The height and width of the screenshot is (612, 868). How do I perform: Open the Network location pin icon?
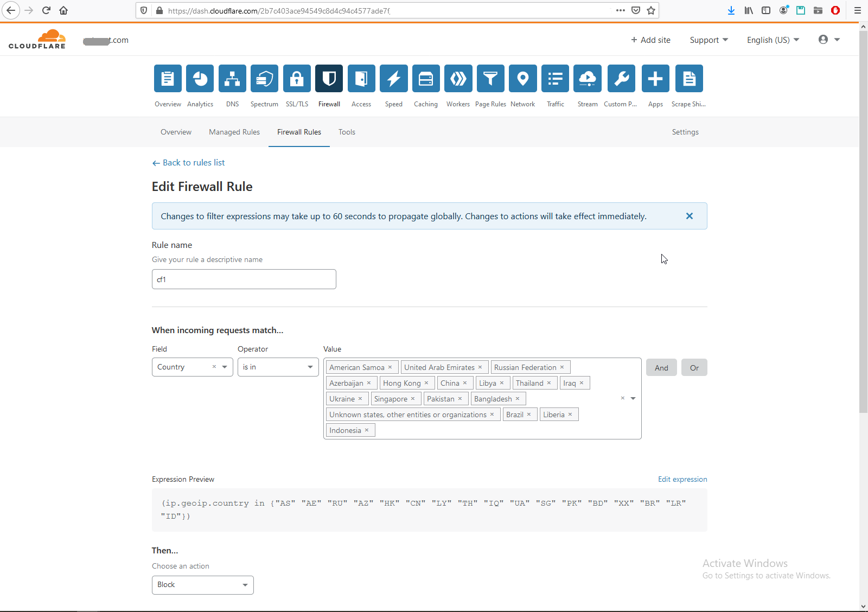coord(523,79)
